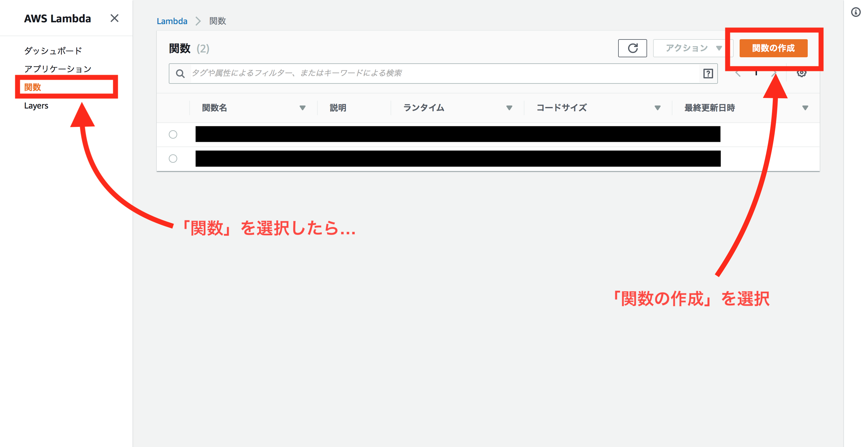868x447 pixels.
Task: Click the 最終更新日時 column header text
Action: point(710,108)
